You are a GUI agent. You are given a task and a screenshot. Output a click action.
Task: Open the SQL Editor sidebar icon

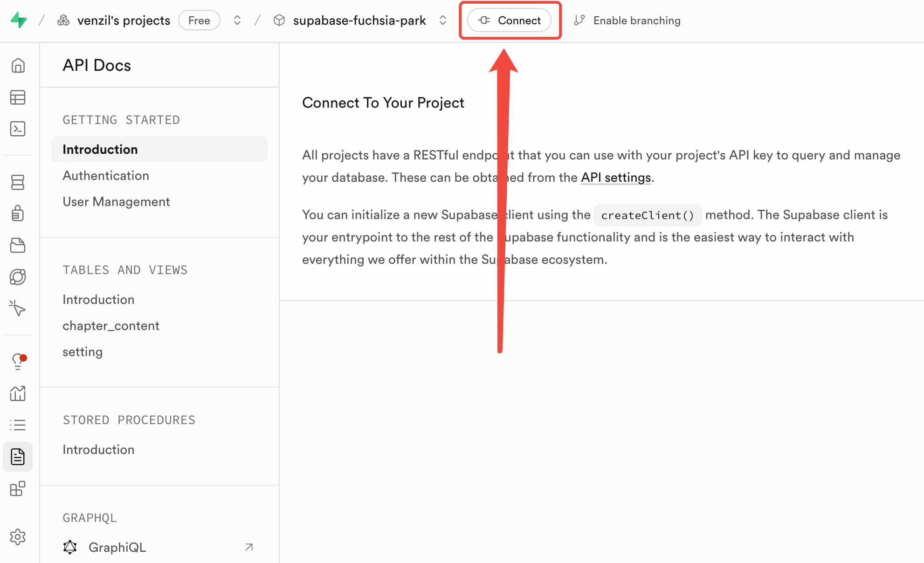click(18, 129)
